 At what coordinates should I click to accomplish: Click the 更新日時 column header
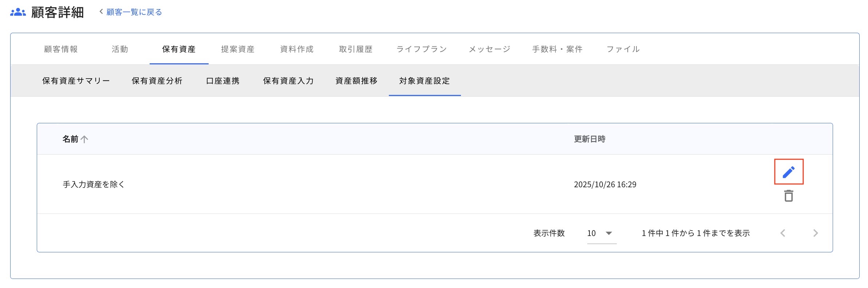pyautogui.click(x=589, y=139)
